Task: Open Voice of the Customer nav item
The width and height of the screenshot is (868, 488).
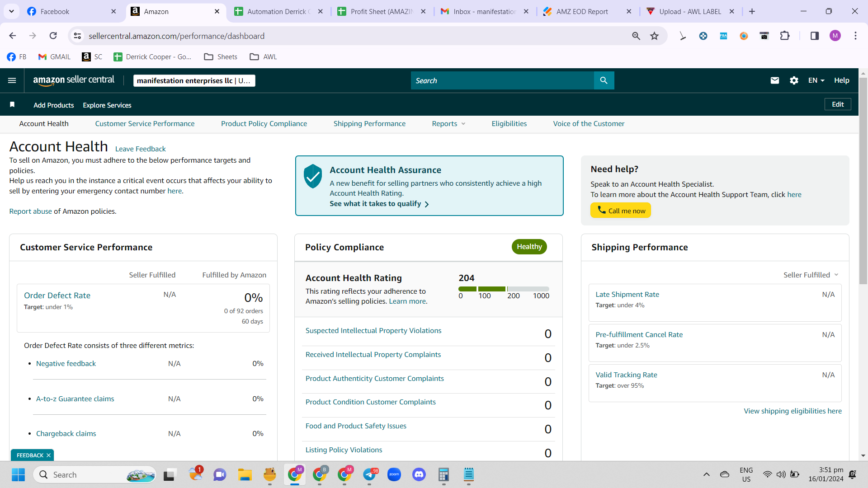Action: [589, 124]
